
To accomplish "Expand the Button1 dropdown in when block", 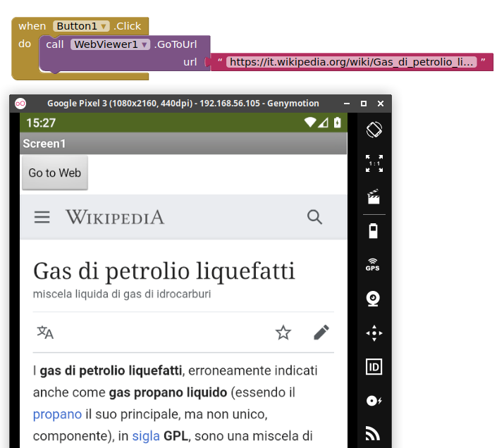I will pyautogui.click(x=104, y=27).
